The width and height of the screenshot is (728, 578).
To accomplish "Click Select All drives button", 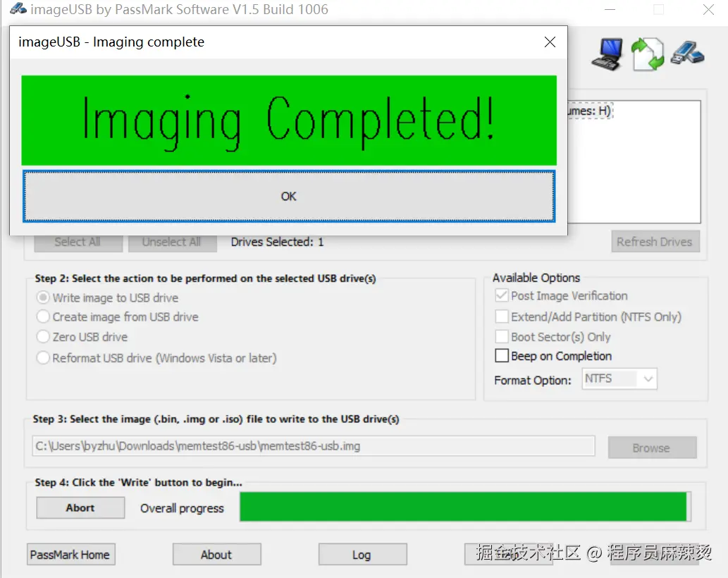I will [x=78, y=242].
